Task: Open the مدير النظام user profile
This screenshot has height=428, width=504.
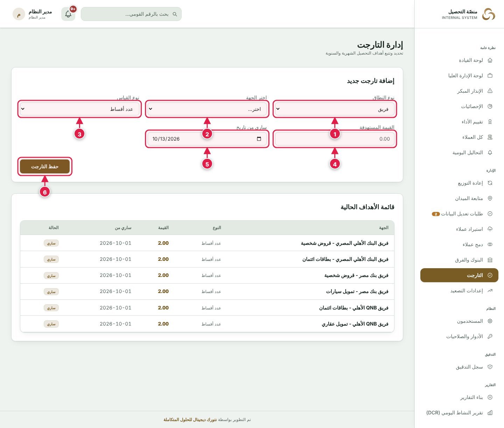Action: (32, 14)
